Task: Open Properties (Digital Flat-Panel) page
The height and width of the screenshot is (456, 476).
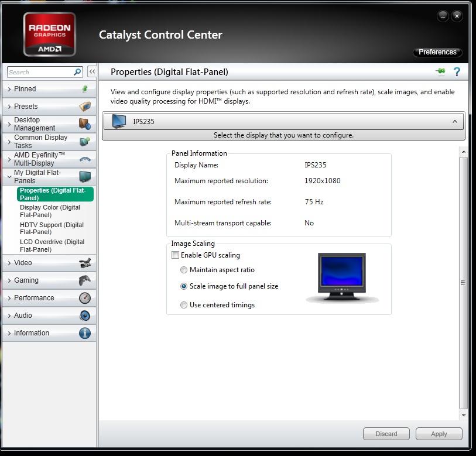Action: (x=55, y=194)
